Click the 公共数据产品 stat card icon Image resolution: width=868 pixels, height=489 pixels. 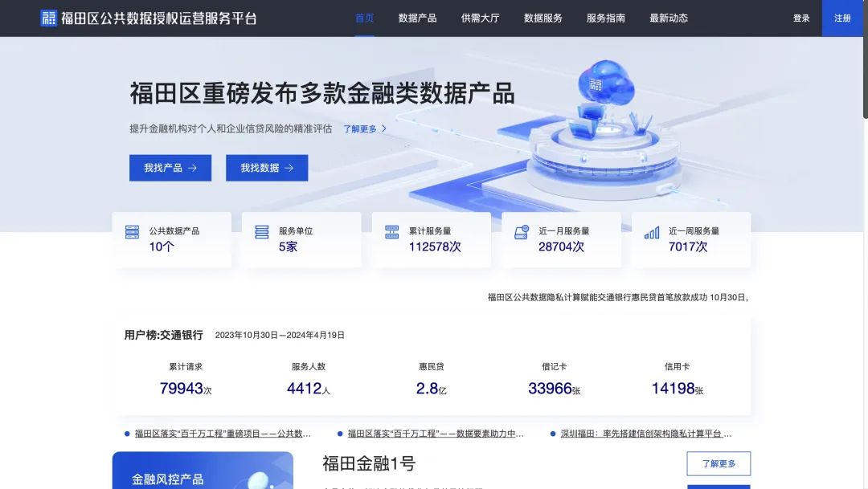[x=132, y=232]
